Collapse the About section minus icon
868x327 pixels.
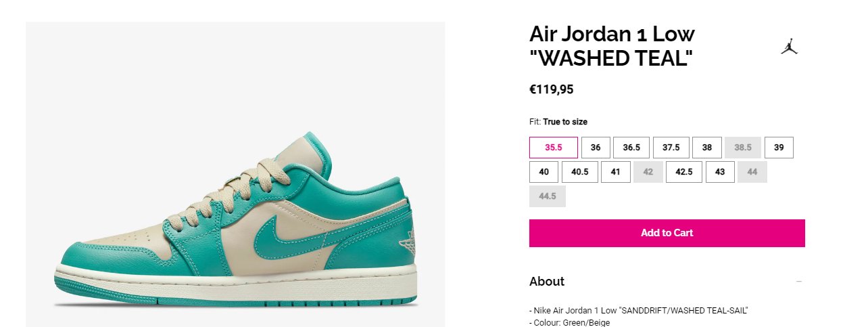pyautogui.click(x=799, y=282)
